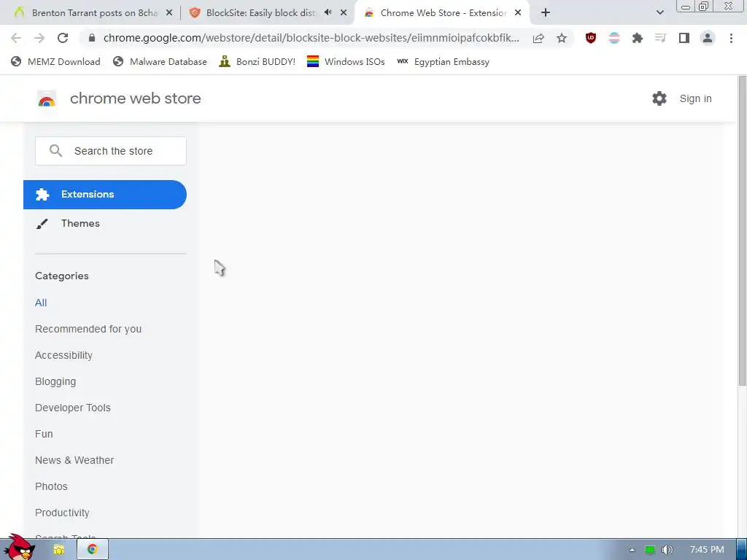This screenshot has width=747, height=560.
Task: Click the taskbar clock 7:45 PM
Action: coord(707,550)
